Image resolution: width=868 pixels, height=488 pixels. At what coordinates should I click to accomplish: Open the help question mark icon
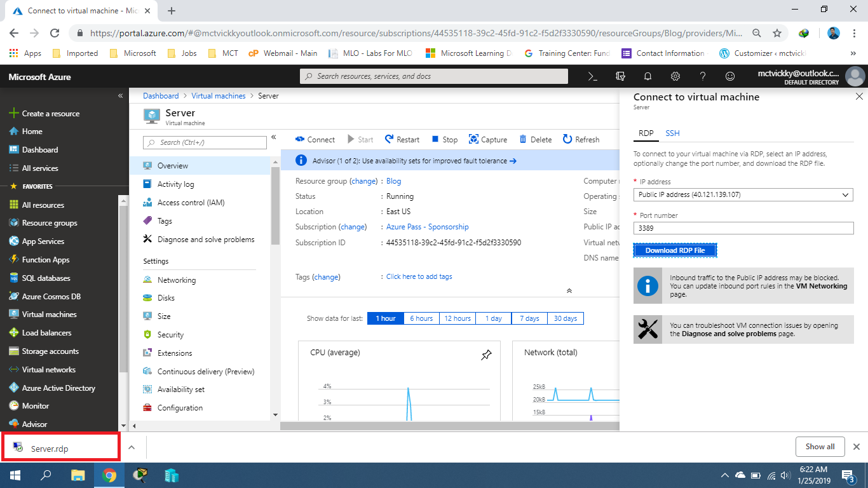click(x=703, y=76)
